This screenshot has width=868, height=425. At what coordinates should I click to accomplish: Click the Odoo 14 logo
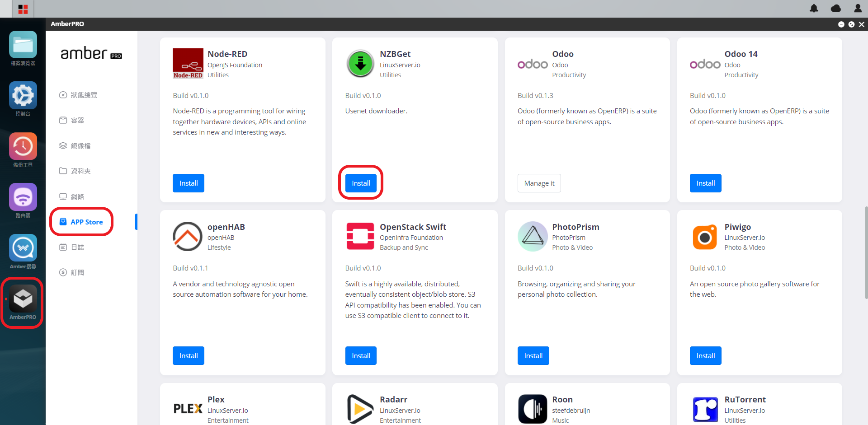(705, 64)
